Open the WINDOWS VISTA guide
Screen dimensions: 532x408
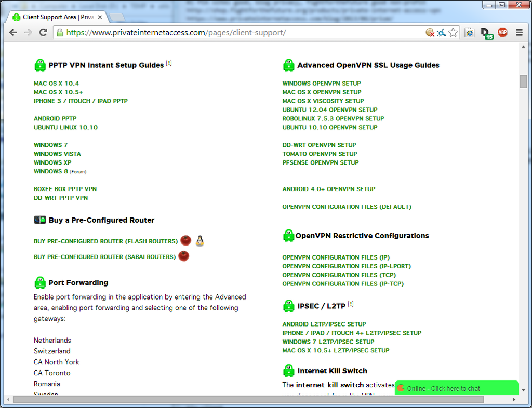pyautogui.click(x=57, y=154)
